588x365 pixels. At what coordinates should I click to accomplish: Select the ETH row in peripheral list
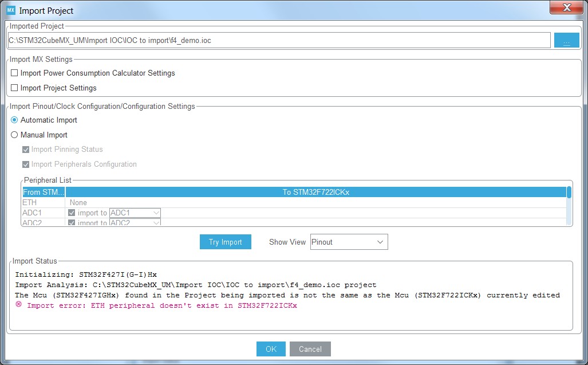[294, 203]
